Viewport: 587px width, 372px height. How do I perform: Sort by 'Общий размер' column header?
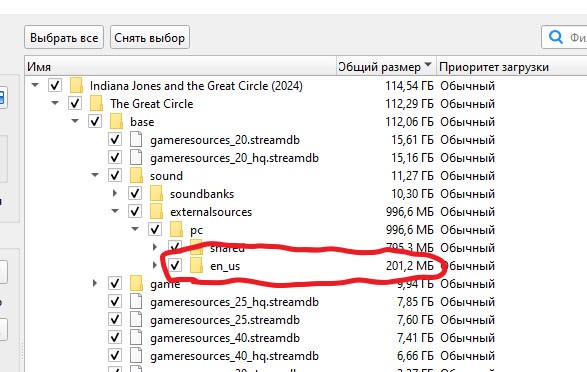click(x=386, y=67)
